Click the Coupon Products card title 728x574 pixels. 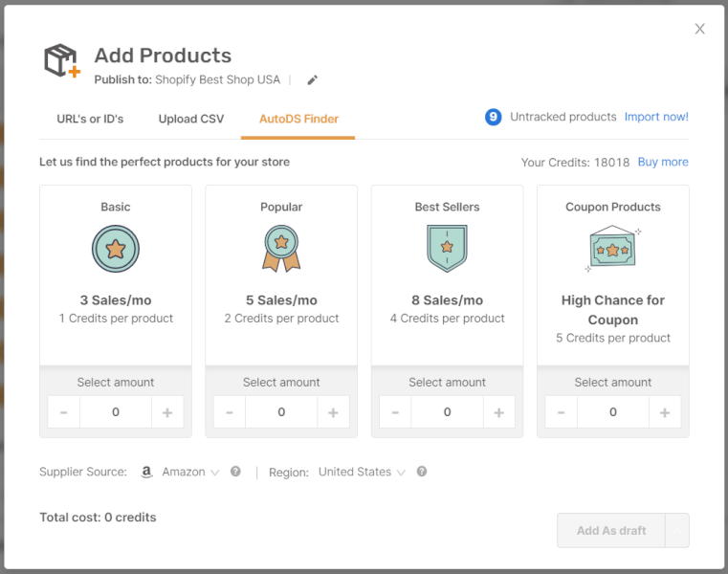[613, 208]
